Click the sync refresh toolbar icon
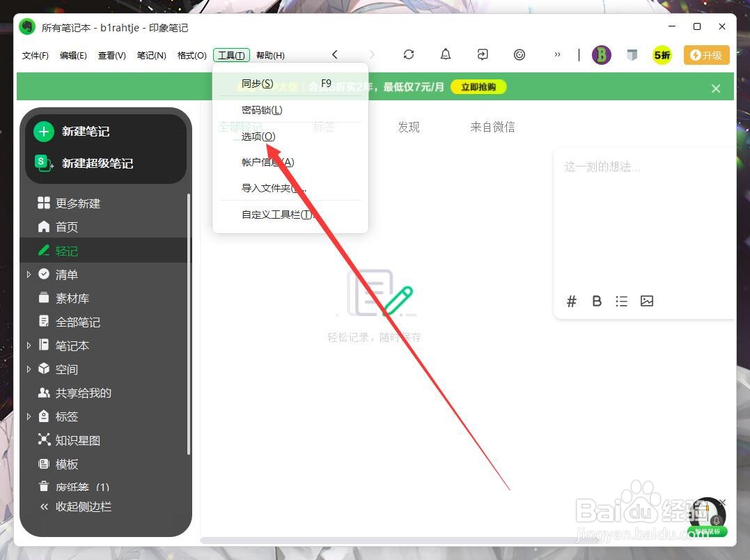Image resolution: width=750 pixels, height=560 pixels. point(409,54)
